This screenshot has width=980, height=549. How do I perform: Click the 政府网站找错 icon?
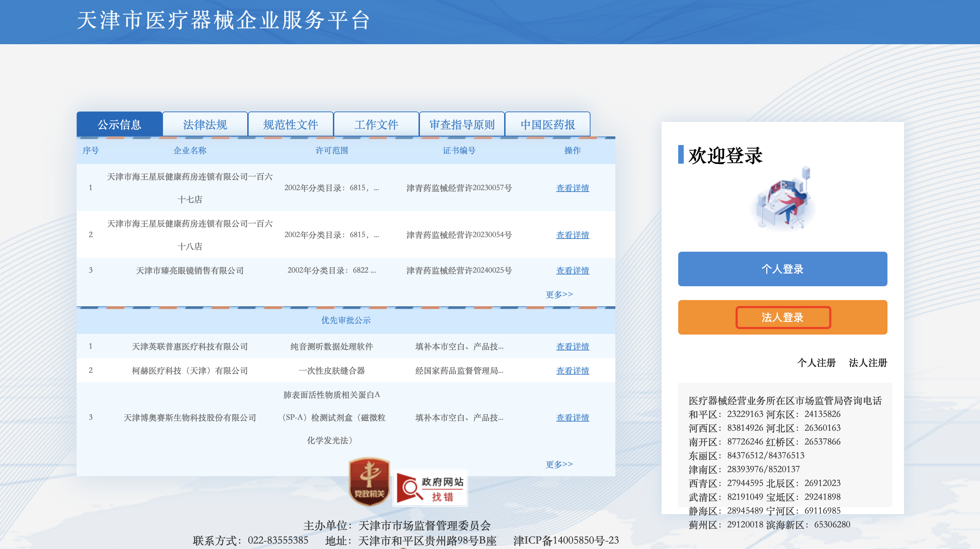[x=430, y=488]
